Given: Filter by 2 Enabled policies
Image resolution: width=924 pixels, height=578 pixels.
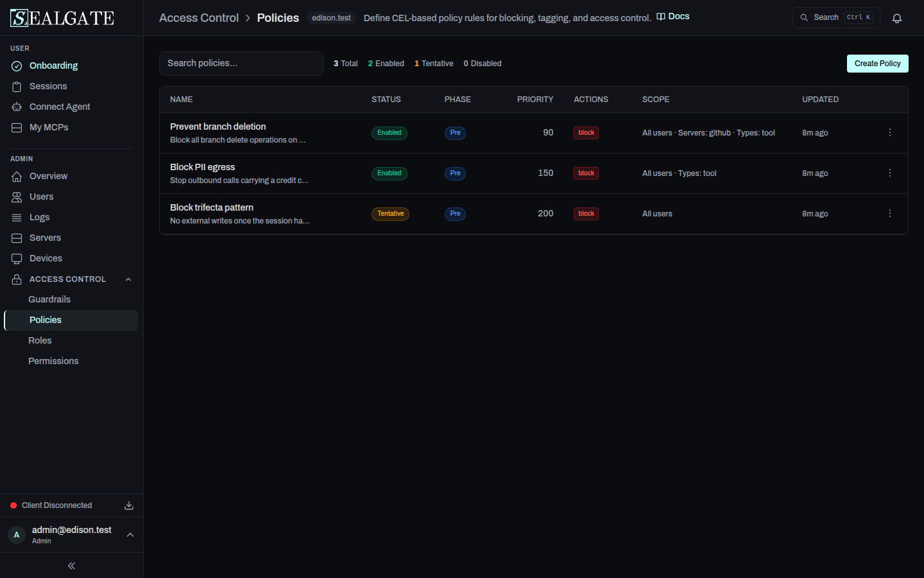Looking at the screenshot, I should click(386, 64).
